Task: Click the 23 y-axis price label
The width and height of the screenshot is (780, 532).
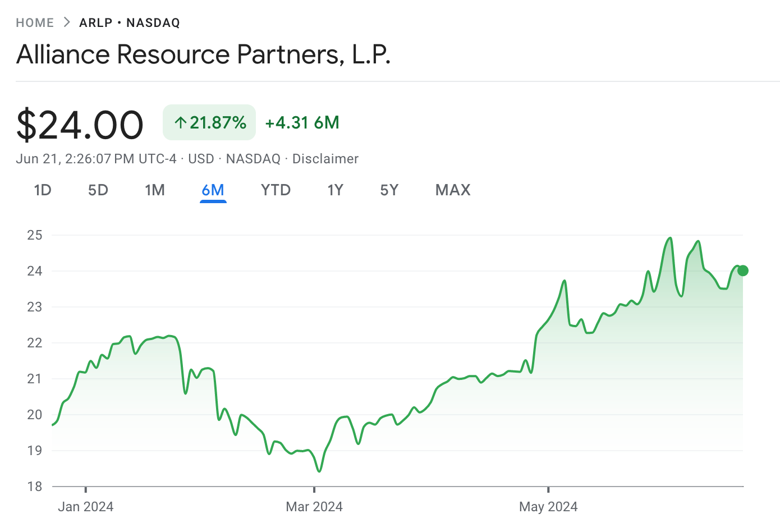Action: pyautogui.click(x=35, y=307)
